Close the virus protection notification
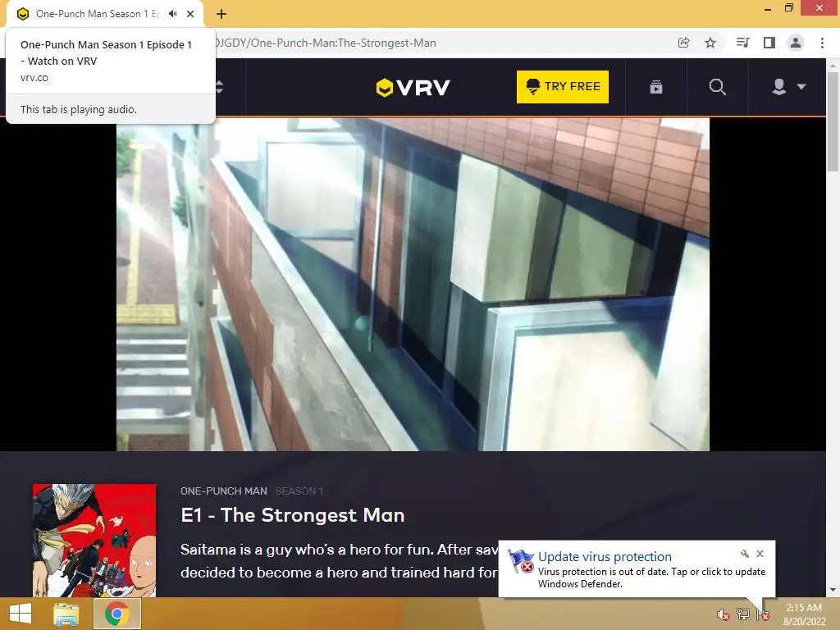840x630 pixels. click(760, 554)
